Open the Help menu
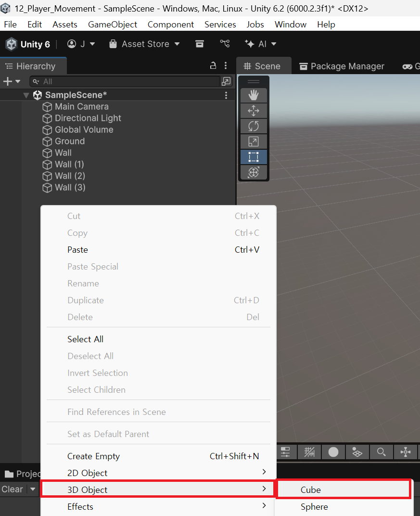Image resolution: width=420 pixels, height=516 pixels. [x=326, y=25]
